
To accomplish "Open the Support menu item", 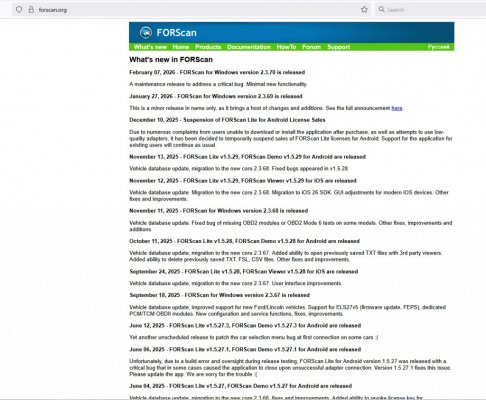I will (338, 47).
